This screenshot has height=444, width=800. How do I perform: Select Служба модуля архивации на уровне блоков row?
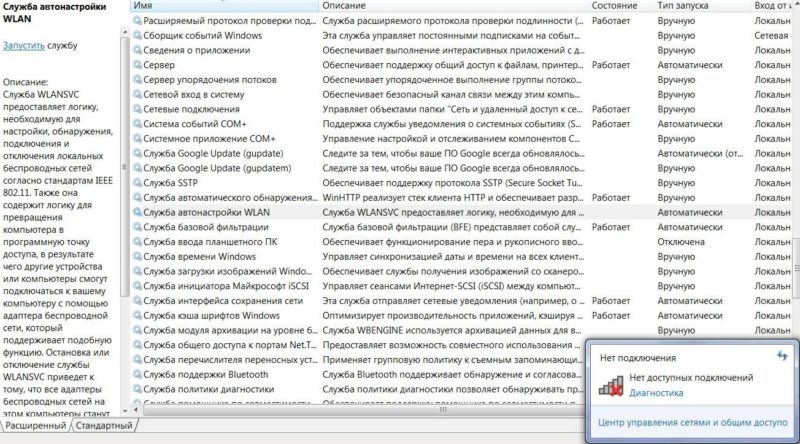(462, 331)
